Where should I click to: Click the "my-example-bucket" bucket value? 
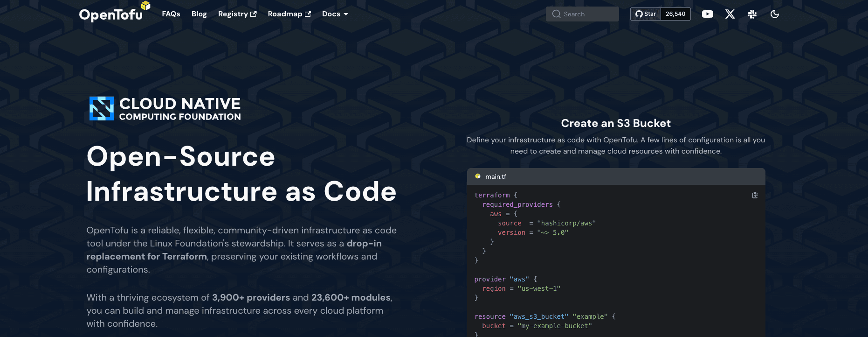(555, 326)
